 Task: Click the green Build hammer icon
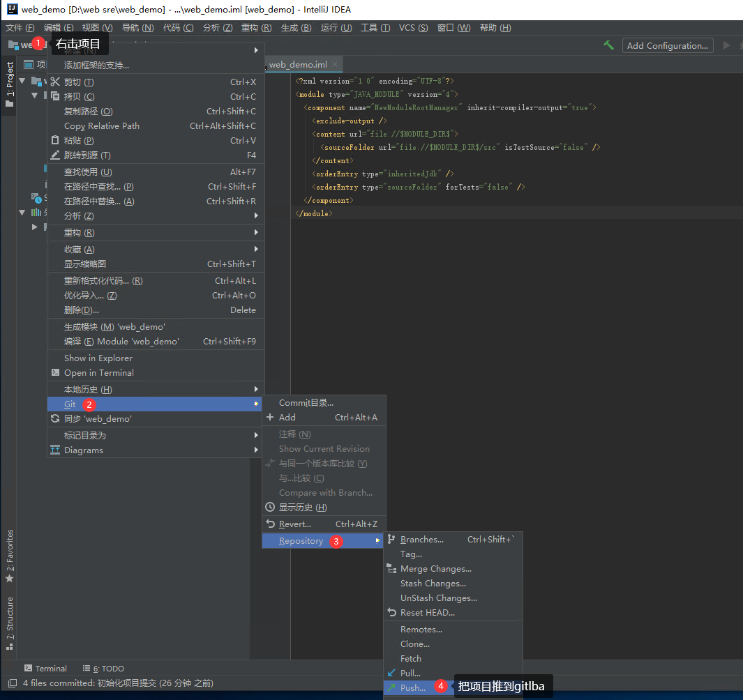click(x=608, y=45)
